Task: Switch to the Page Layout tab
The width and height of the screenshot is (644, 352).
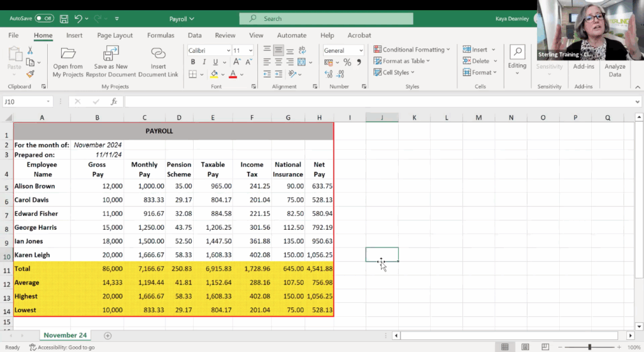Action: [114, 35]
